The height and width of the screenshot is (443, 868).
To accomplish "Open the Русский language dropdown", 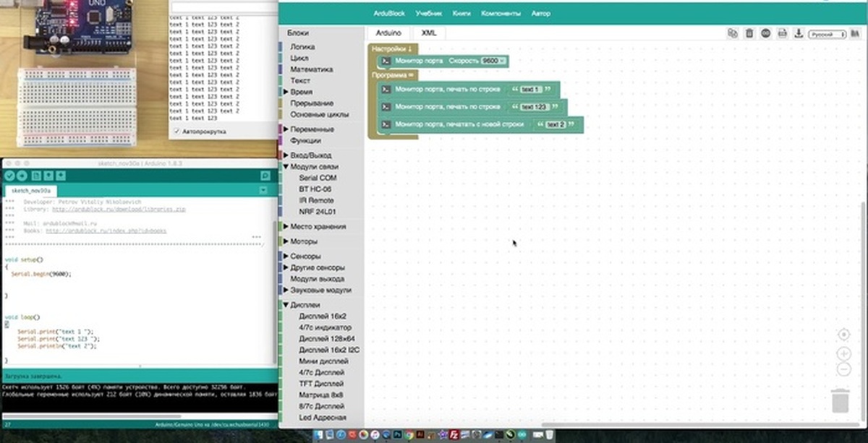I will pyautogui.click(x=827, y=33).
